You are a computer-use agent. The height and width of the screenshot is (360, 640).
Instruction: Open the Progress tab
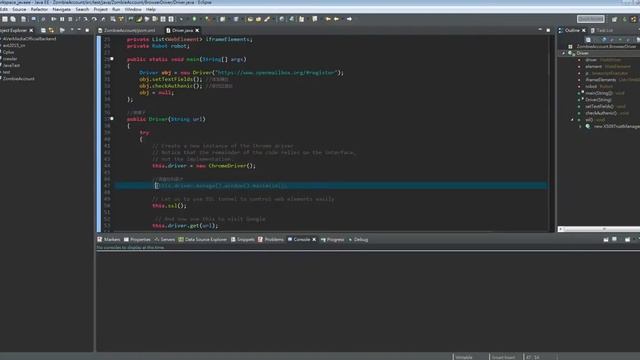tap(332, 240)
